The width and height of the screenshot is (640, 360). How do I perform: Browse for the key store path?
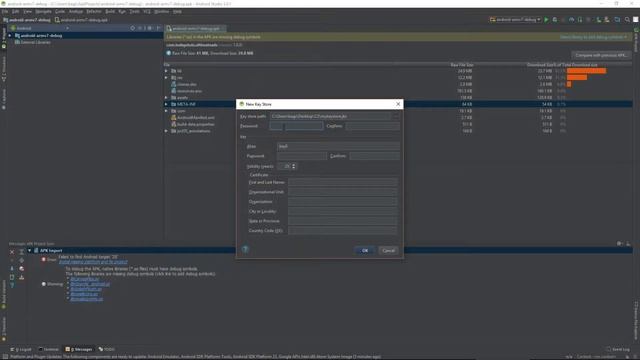pyautogui.click(x=395, y=116)
